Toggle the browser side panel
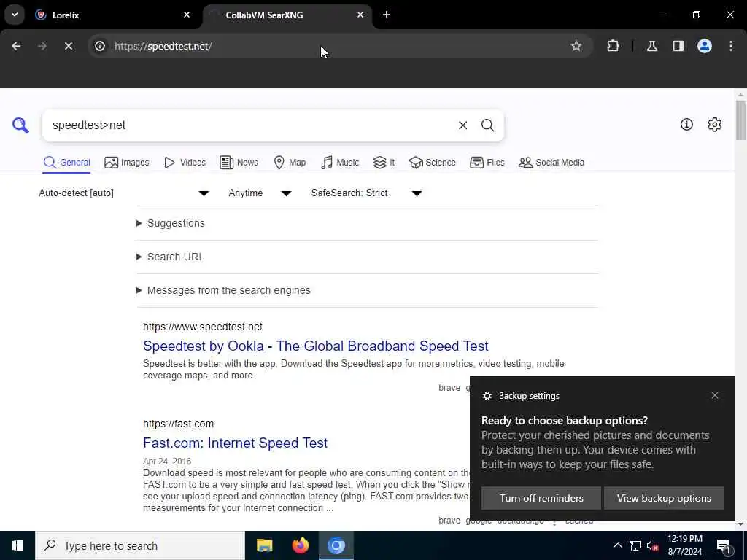 pos(678,46)
